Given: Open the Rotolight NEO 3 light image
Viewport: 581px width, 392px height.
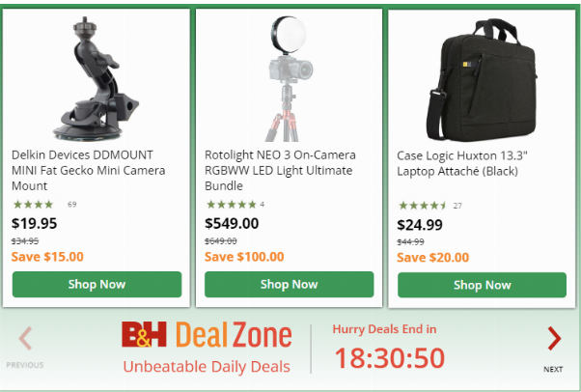Looking at the screenshot, I should click(x=289, y=78).
